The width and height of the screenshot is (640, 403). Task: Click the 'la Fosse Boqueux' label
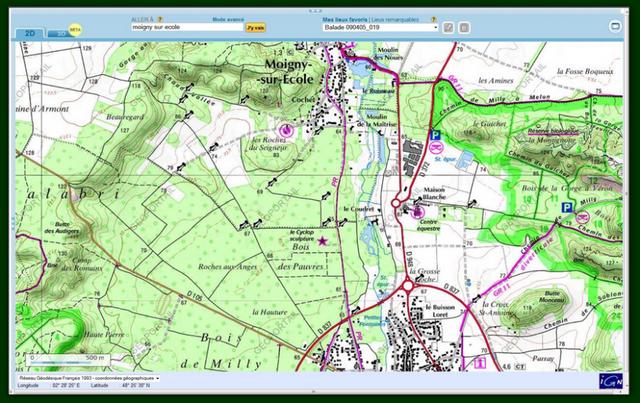[x=585, y=71]
